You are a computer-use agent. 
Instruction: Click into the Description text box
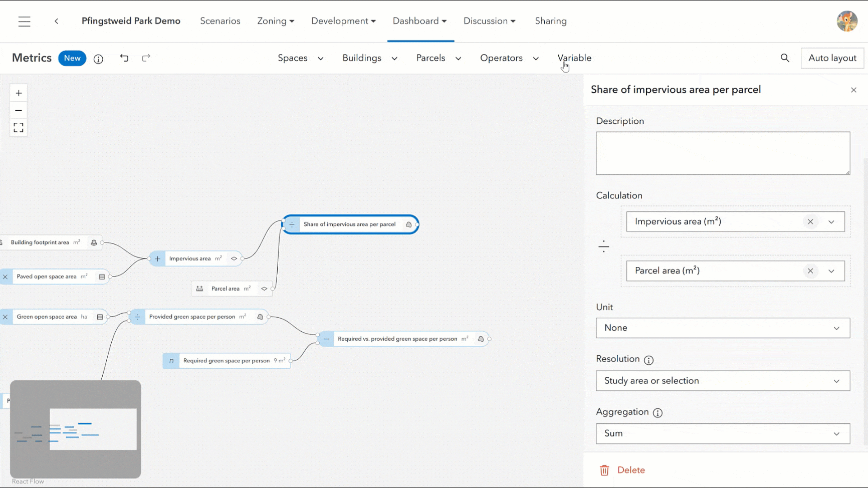click(x=722, y=153)
